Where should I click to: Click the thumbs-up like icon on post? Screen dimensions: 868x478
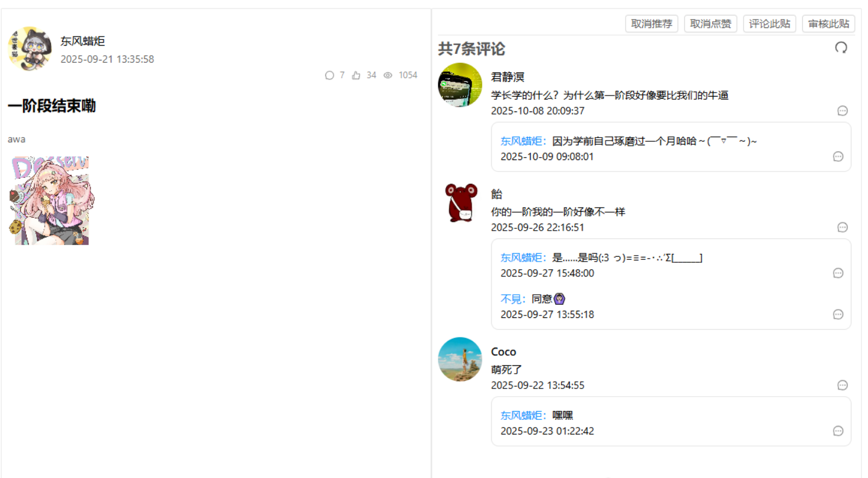356,75
